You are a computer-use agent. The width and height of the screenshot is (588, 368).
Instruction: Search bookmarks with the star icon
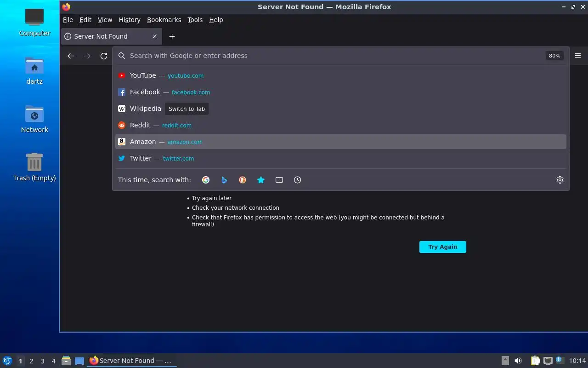click(261, 180)
